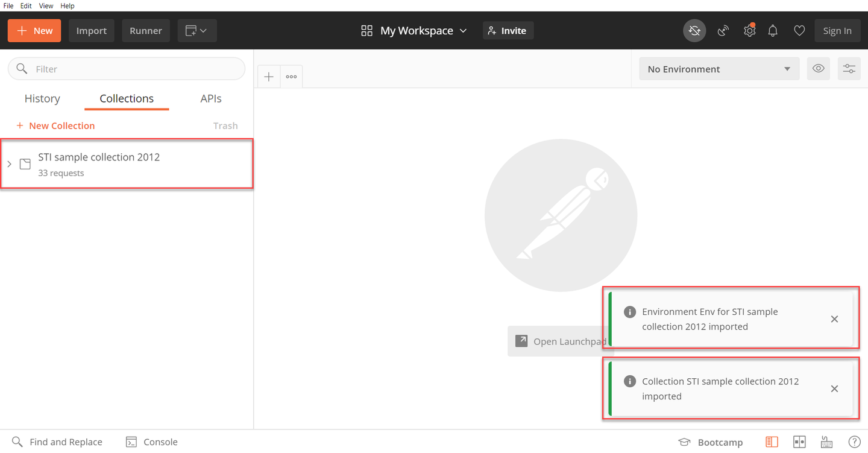
Task: Click the orange New button
Action: (x=34, y=31)
